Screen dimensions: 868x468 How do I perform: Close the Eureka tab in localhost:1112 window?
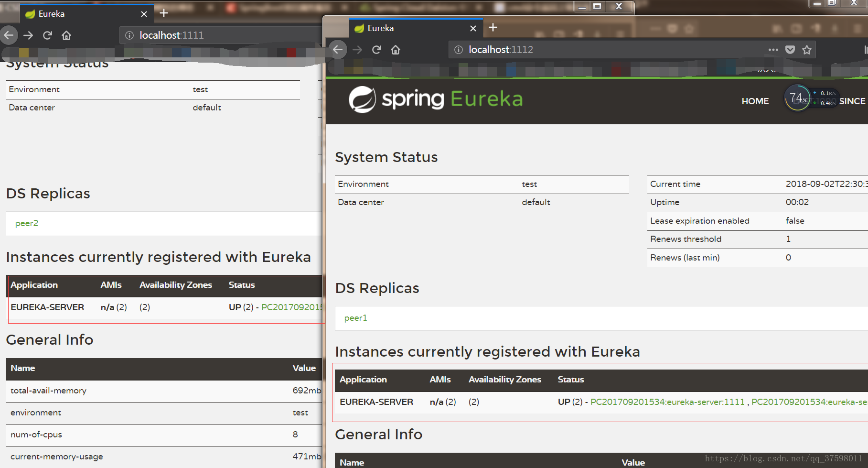click(x=473, y=29)
